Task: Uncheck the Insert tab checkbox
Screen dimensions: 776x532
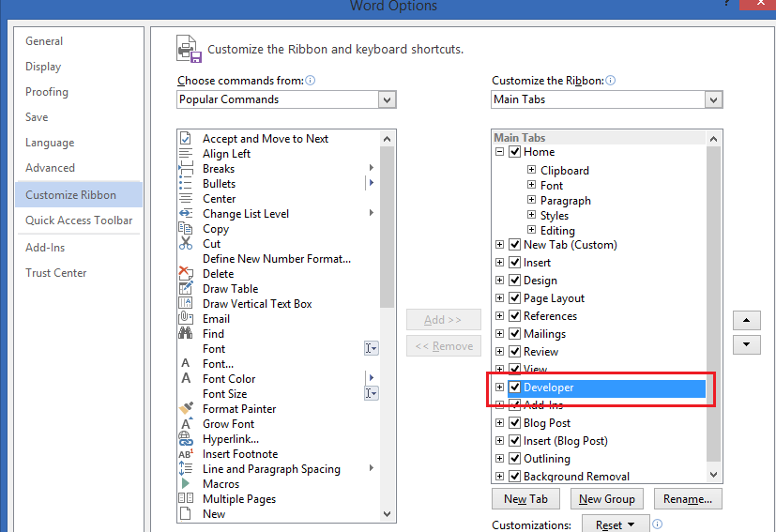Action: click(515, 263)
